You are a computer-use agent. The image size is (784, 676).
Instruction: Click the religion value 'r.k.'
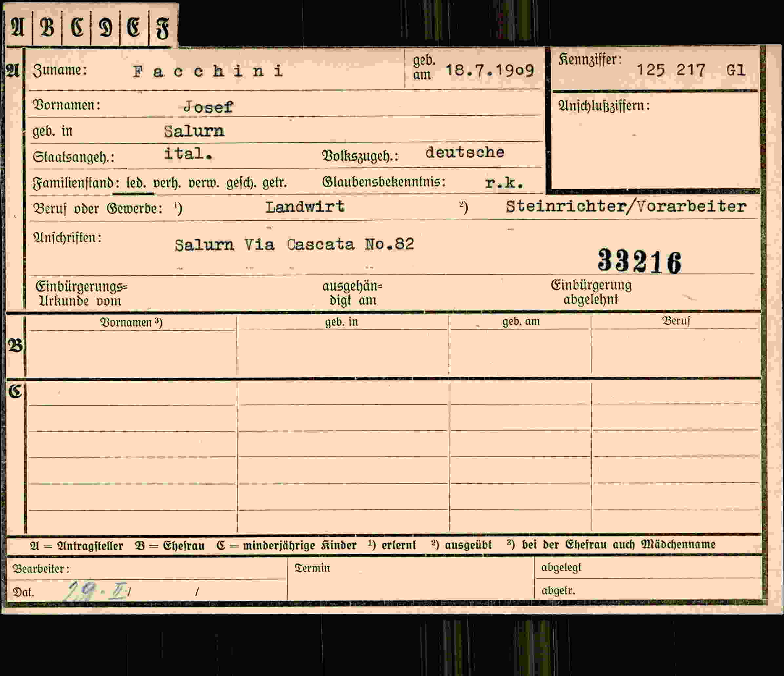tap(504, 183)
